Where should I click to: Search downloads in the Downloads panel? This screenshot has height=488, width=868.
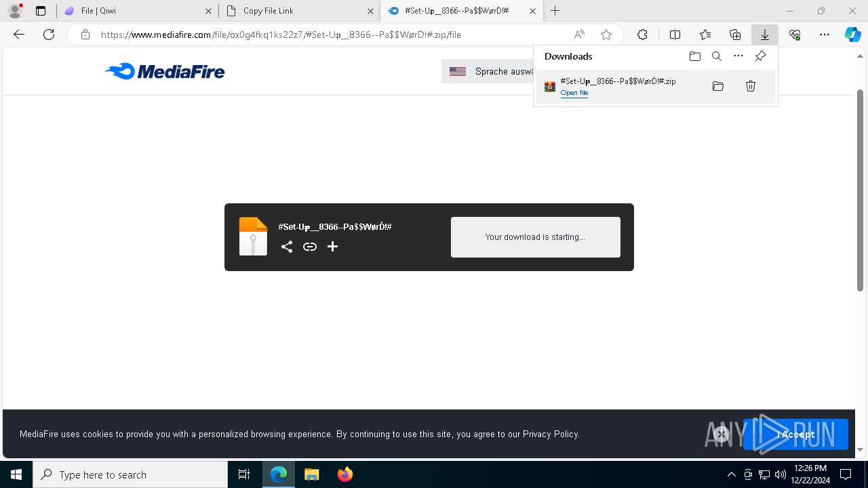click(x=716, y=56)
